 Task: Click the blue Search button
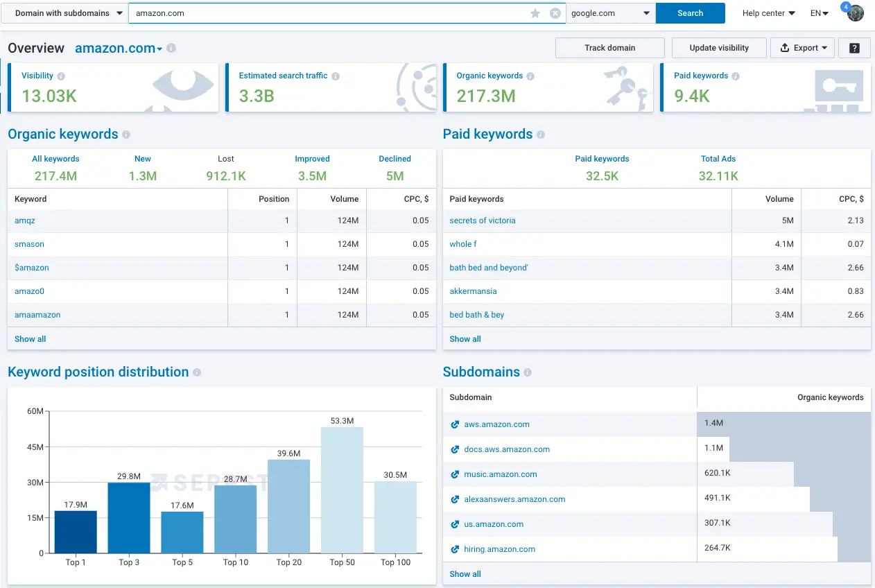point(691,13)
